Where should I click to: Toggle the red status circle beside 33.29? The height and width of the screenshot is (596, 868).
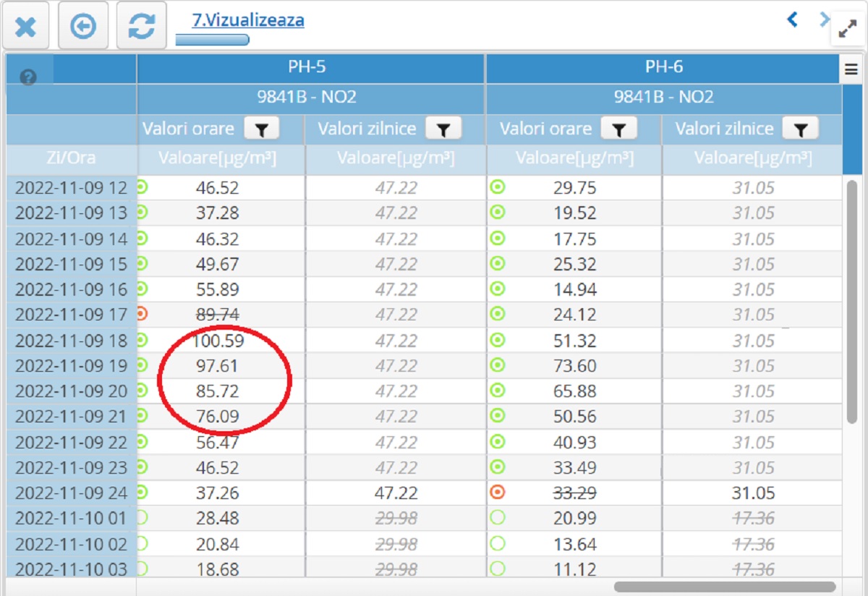[497, 493]
